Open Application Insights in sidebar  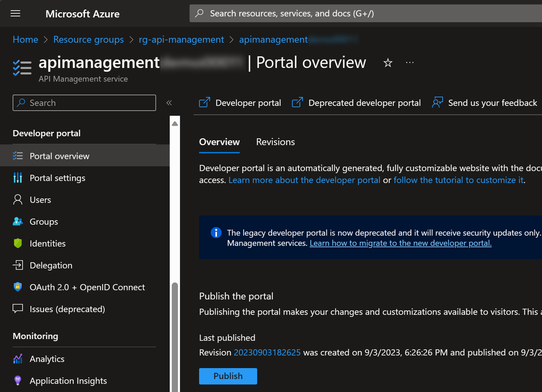[85, 380]
